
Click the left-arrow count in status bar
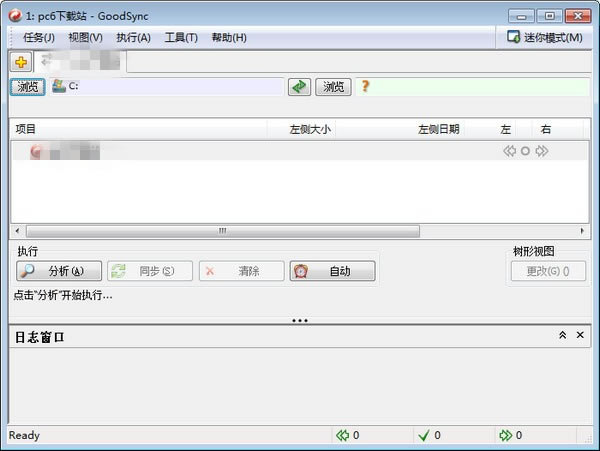pos(348,435)
